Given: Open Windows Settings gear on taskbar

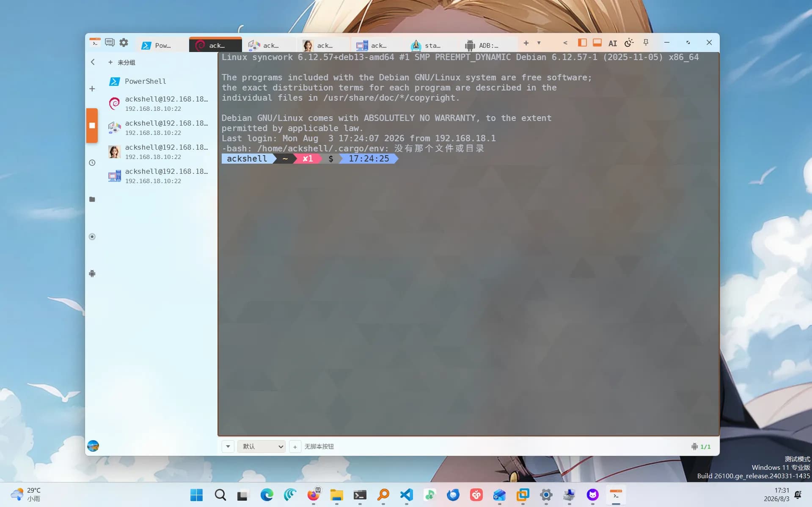Looking at the screenshot, I should point(546,495).
